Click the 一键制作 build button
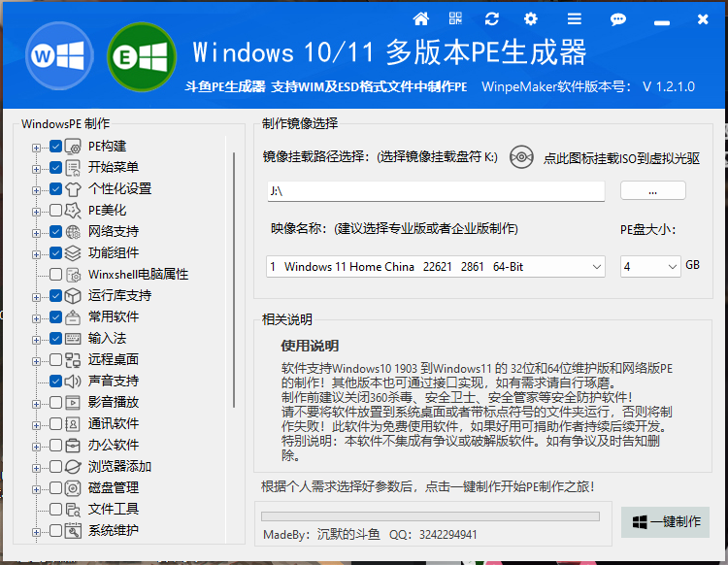The image size is (728, 565). click(665, 522)
